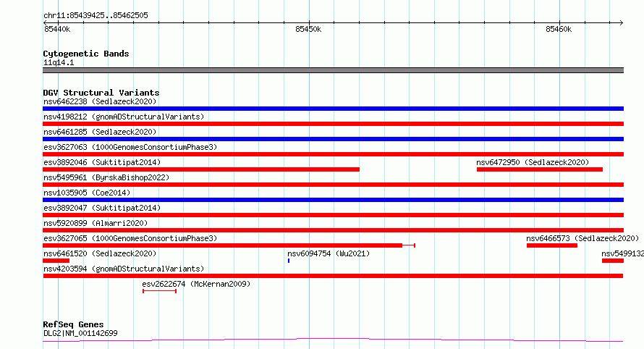Screen dimensions: 644x349
Task: Click the red bar under esv3892047
Action: point(333,215)
